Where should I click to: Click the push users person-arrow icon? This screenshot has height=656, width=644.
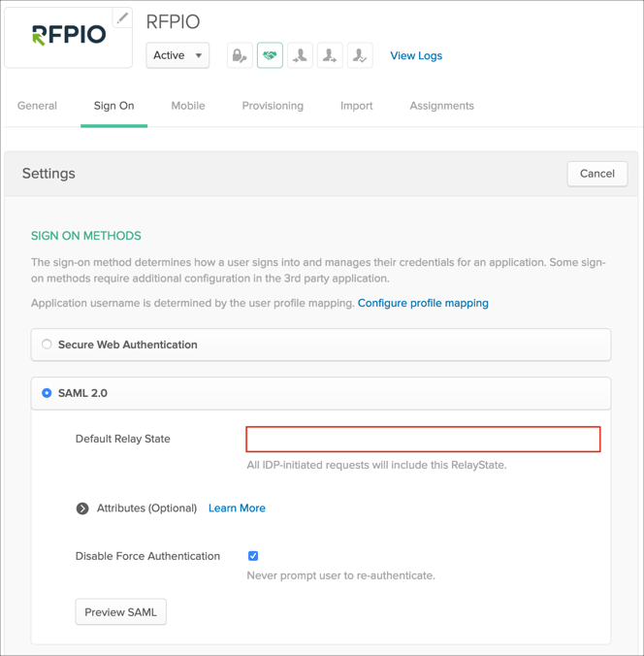[330, 55]
